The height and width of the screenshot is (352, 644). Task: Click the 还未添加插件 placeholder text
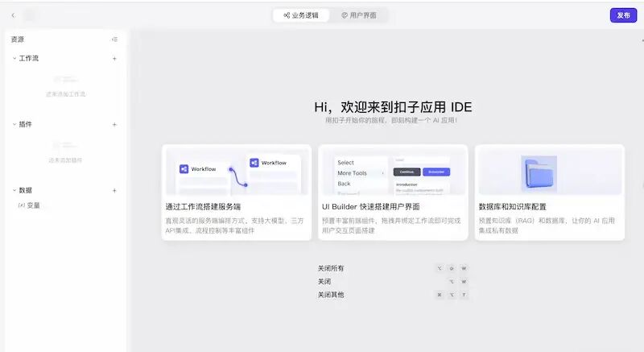tap(66, 160)
